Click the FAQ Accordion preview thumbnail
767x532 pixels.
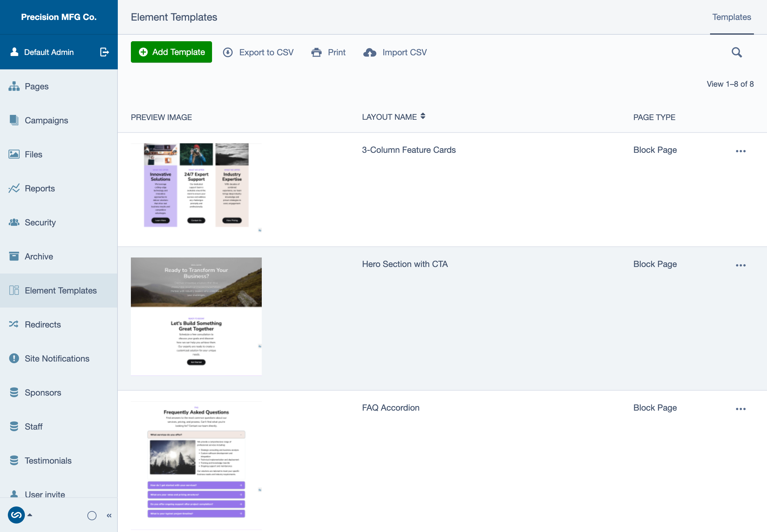(196, 466)
